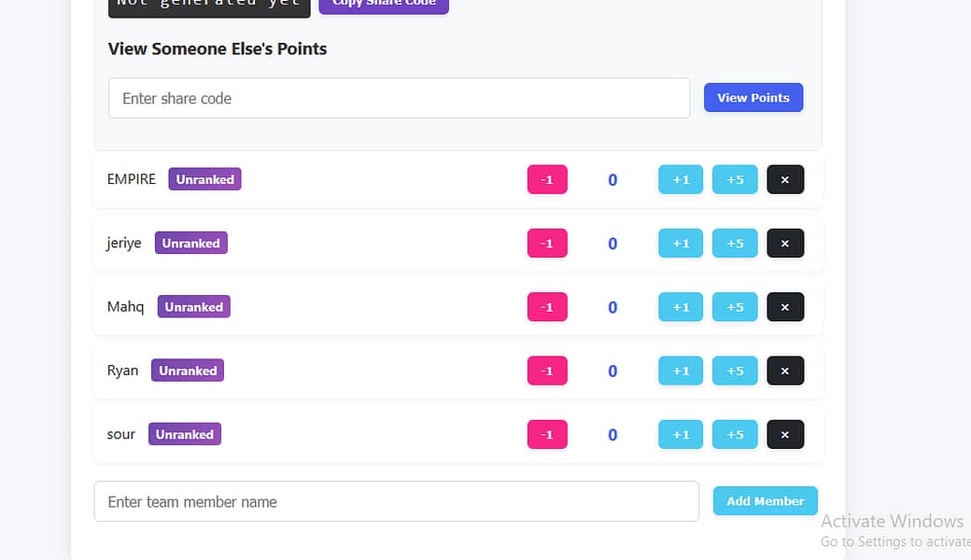Focus the Enter team member name field

click(x=396, y=501)
